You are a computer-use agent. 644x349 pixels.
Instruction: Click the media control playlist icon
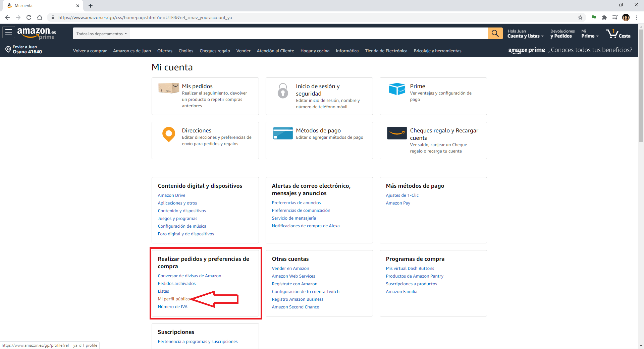coord(615,17)
